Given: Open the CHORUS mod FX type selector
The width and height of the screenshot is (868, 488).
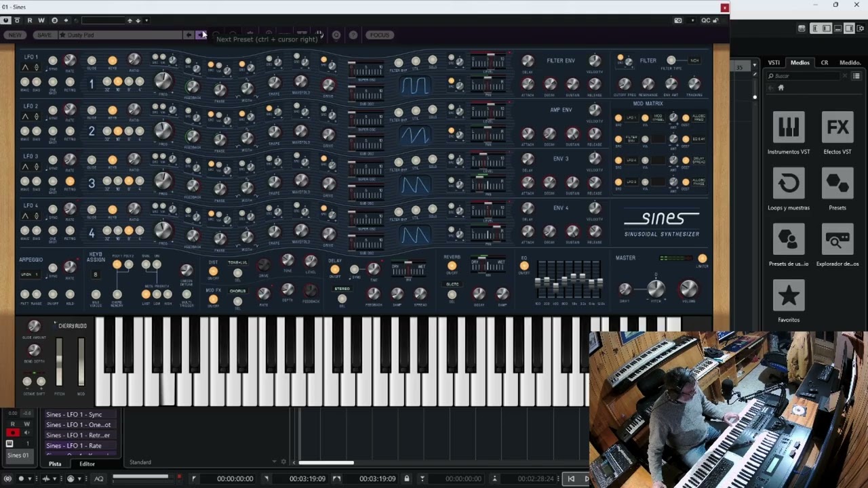Looking at the screenshot, I should 237,291.
